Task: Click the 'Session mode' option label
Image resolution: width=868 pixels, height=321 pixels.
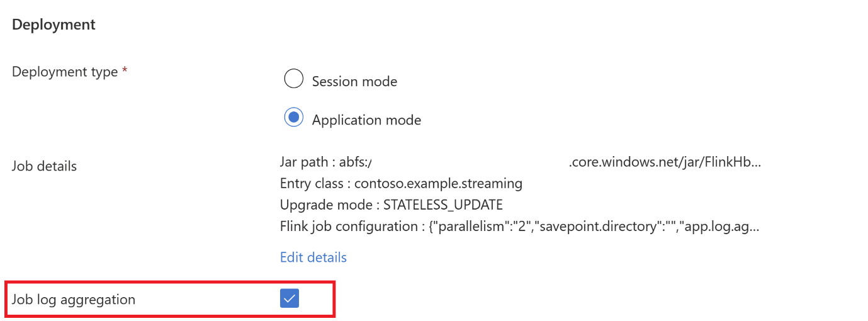Action: coord(354,82)
